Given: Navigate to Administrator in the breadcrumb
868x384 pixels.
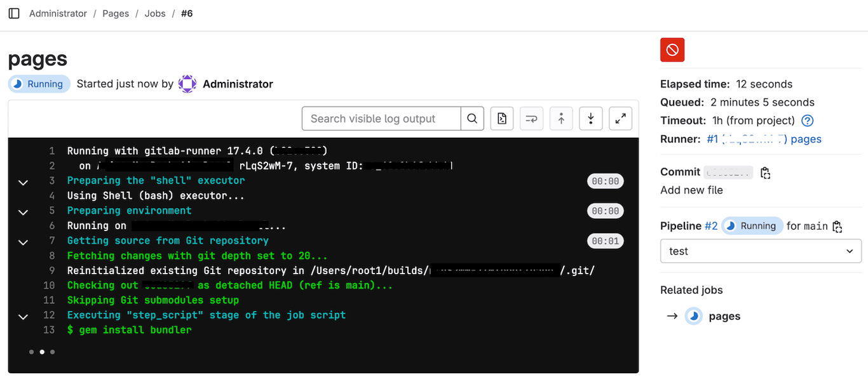Looking at the screenshot, I should [x=58, y=13].
